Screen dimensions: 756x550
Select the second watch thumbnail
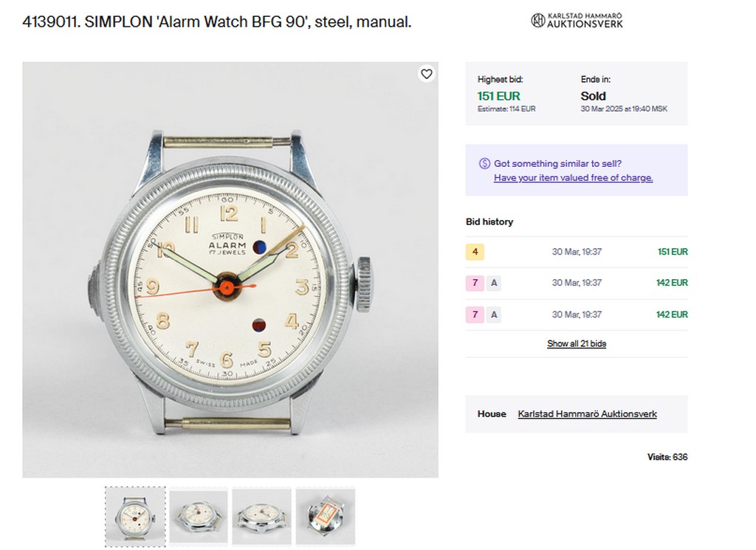(199, 517)
